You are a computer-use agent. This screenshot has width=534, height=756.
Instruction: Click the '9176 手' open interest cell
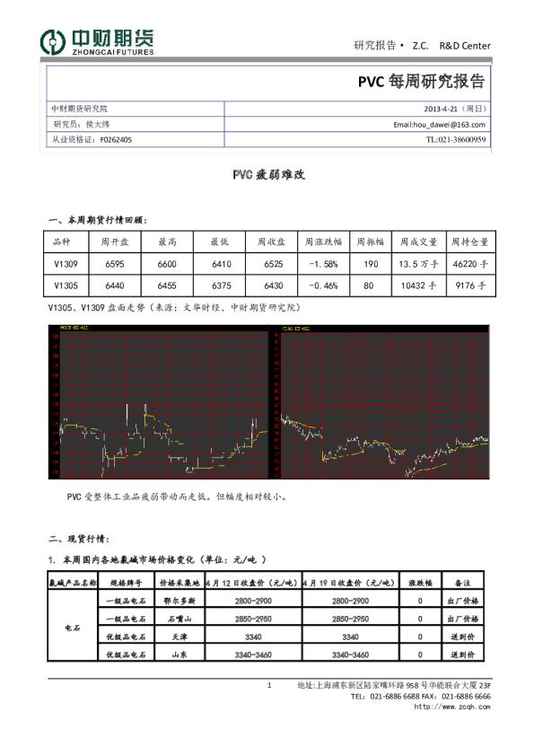470,286
